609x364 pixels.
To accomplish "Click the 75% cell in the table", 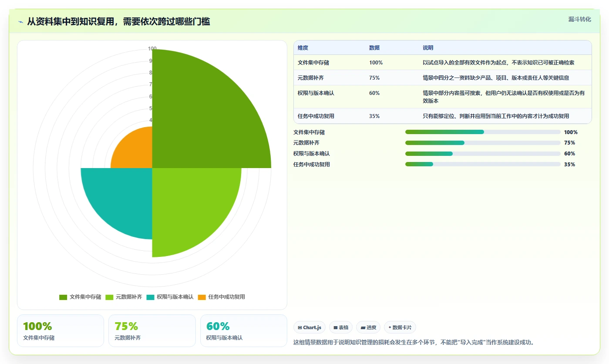I will click(x=374, y=78).
